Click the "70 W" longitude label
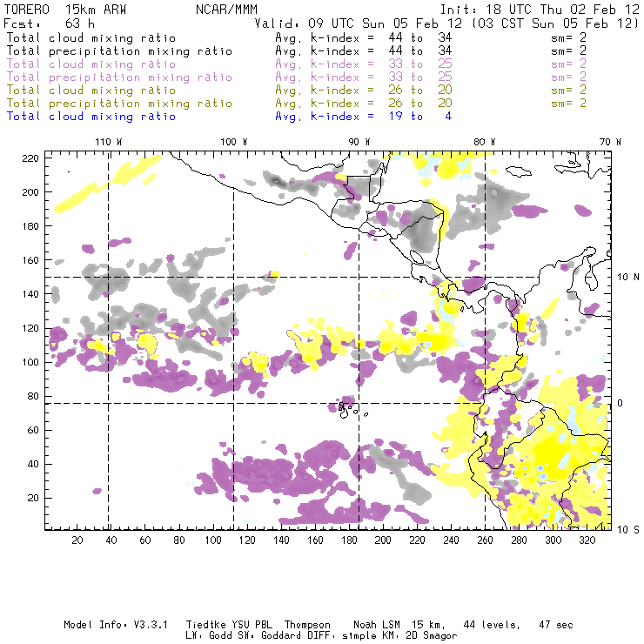The image size is (644, 644). point(610,142)
